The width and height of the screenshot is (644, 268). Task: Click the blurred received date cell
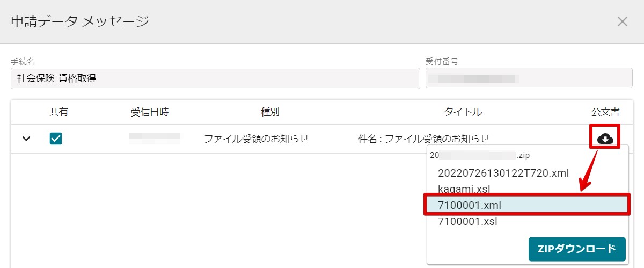(155, 139)
